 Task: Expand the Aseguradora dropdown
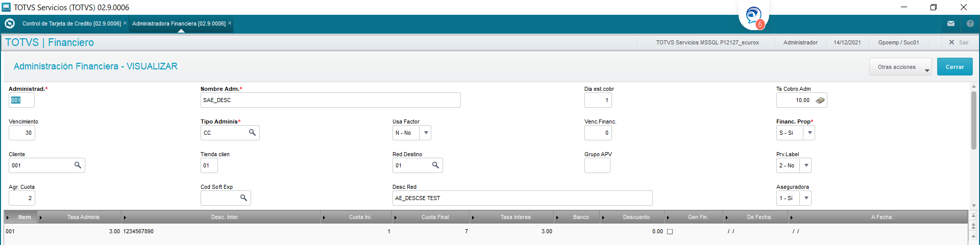(806, 198)
